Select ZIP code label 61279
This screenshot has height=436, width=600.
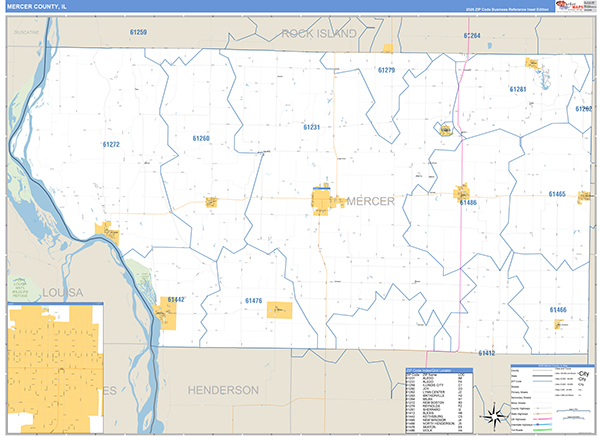tap(386, 70)
